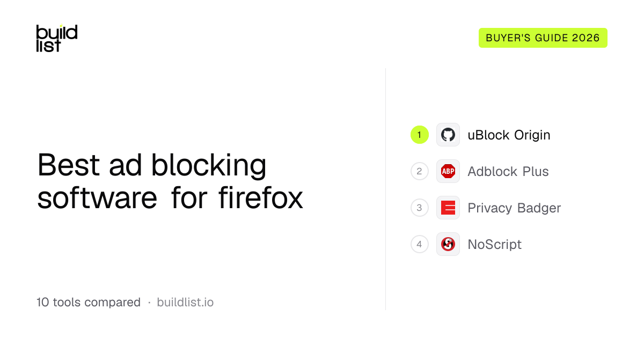Visit the buildlist.io link
644x338 pixels.
point(185,303)
